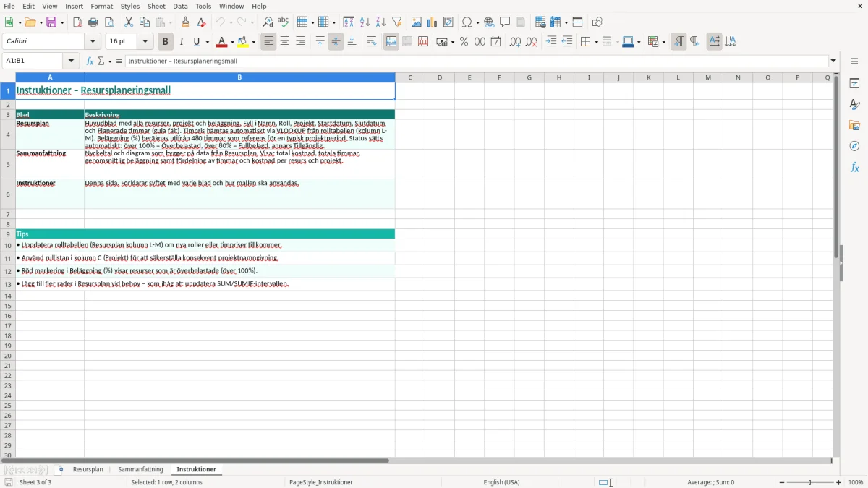Viewport: 868px width, 488px height.
Task: Click the Clear Direct Formatting icon
Action: click(201, 22)
